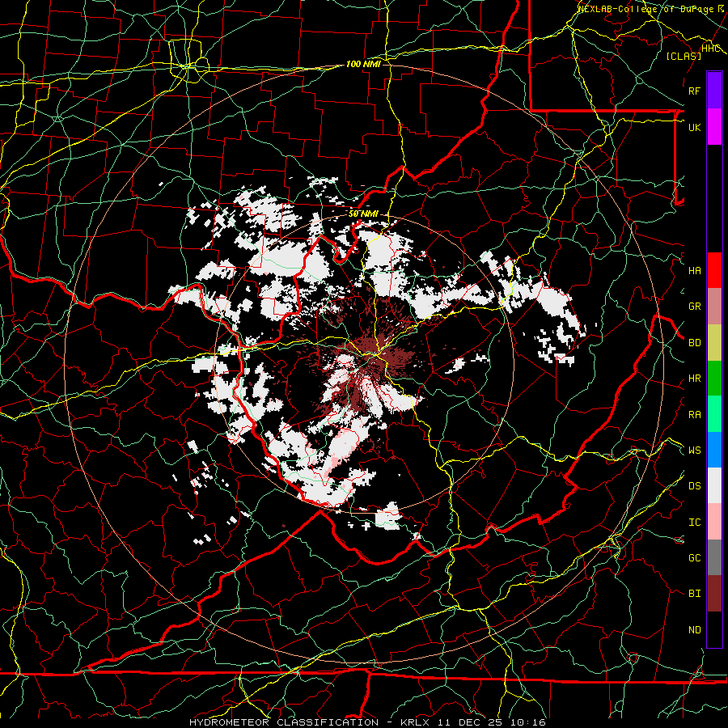Click the red HA legend color swatch
This screenshot has width=728, height=728.
(714, 270)
